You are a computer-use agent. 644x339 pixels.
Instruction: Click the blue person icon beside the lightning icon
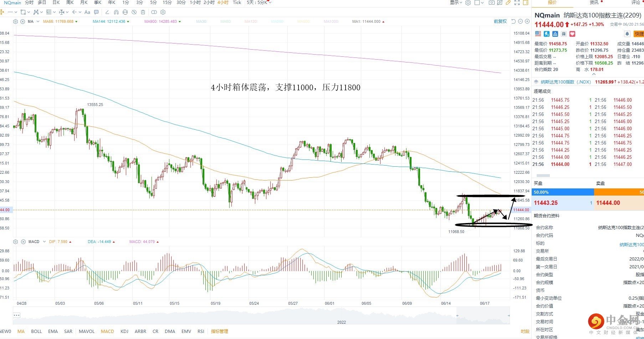click(x=555, y=34)
